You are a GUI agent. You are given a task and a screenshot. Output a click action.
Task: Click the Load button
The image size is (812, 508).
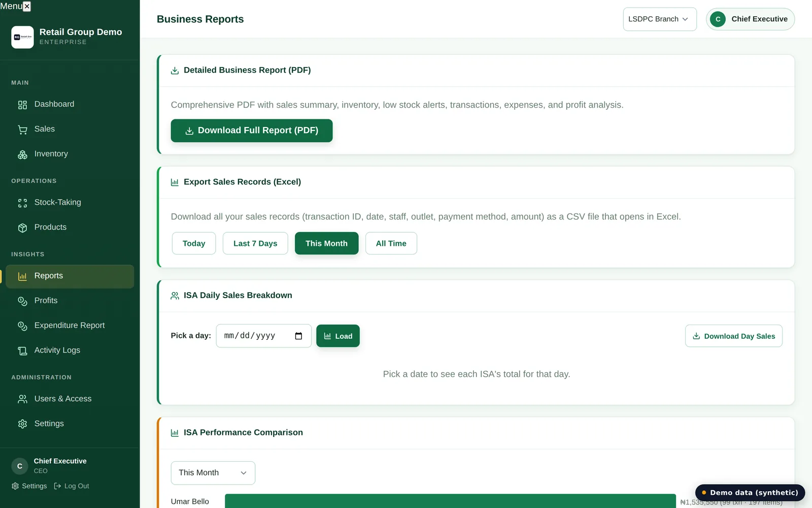(x=338, y=336)
